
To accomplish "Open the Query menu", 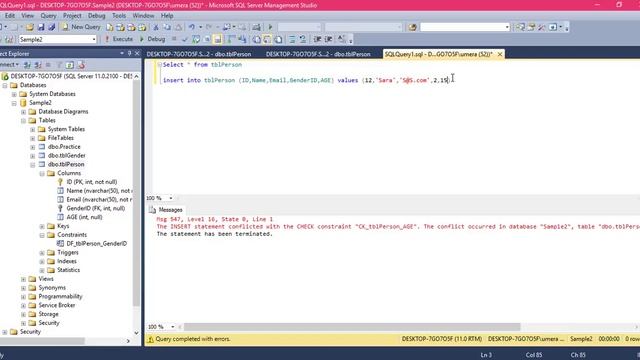I will point(48,16).
